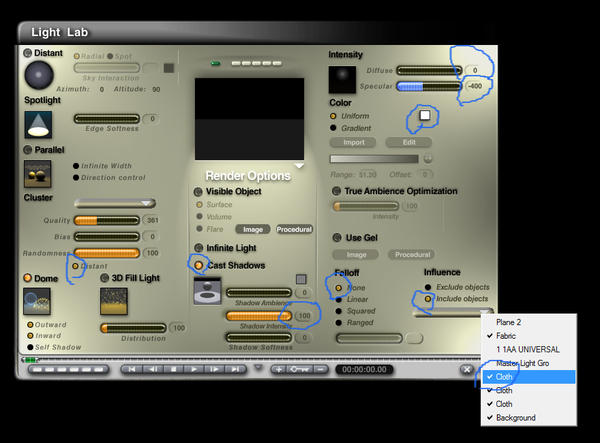Play the animation

coord(194,369)
